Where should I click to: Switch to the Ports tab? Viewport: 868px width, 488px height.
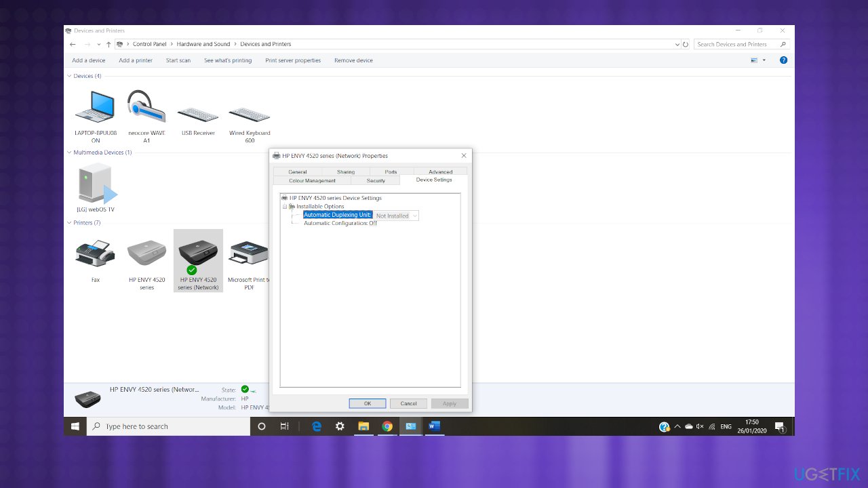pyautogui.click(x=391, y=171)
